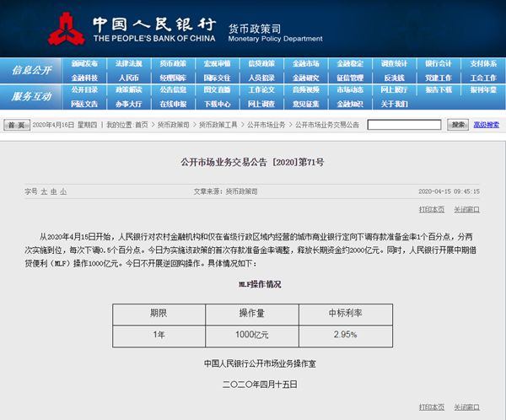The height and width of the screenshot is (420, 506).
Task: Open the 工会工作 menu item
Action: click(x=483, y=78)
